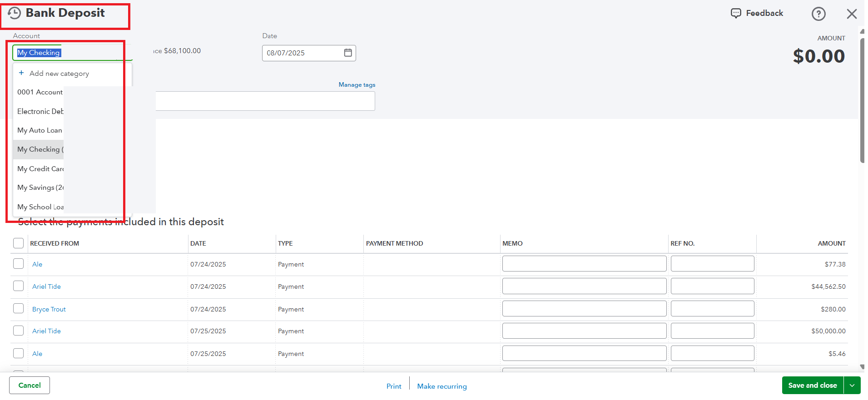Image resolution: width=868 pixels, height=400 pixels.
Task: Select the Ariel Tide $44,562.50 payment checkbox
Action: pos(19,286)
